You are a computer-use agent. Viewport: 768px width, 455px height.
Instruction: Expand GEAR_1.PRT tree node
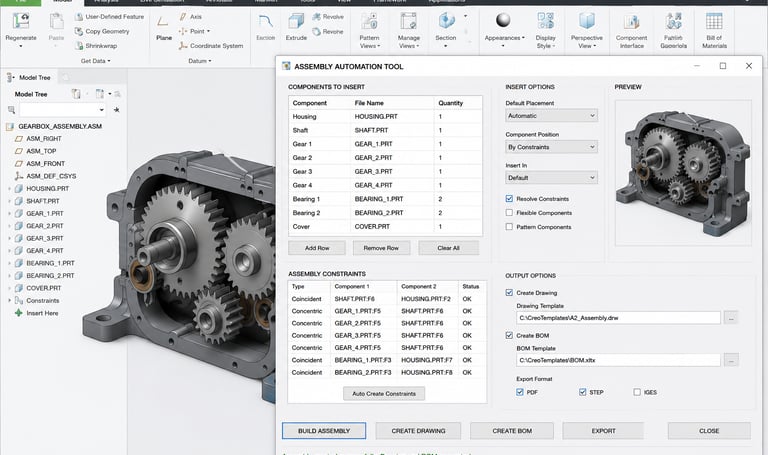point(9,214)
